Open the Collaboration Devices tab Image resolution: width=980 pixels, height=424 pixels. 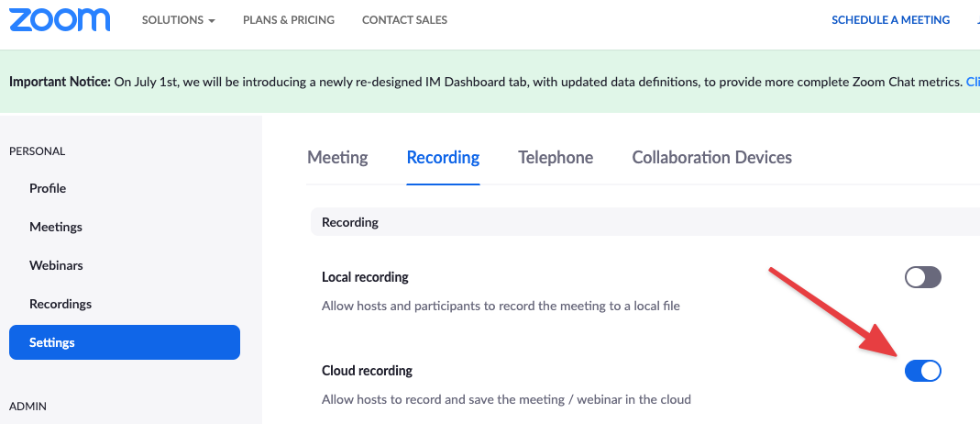click(x=712, y=157)
